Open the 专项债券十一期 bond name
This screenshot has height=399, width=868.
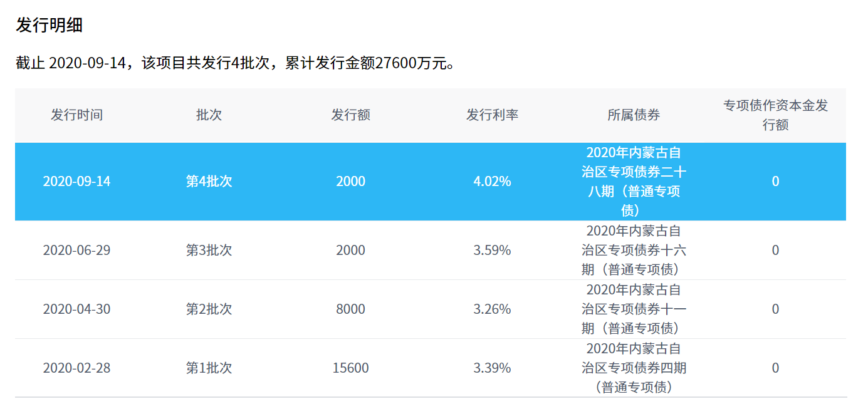[x=634, y=309]
